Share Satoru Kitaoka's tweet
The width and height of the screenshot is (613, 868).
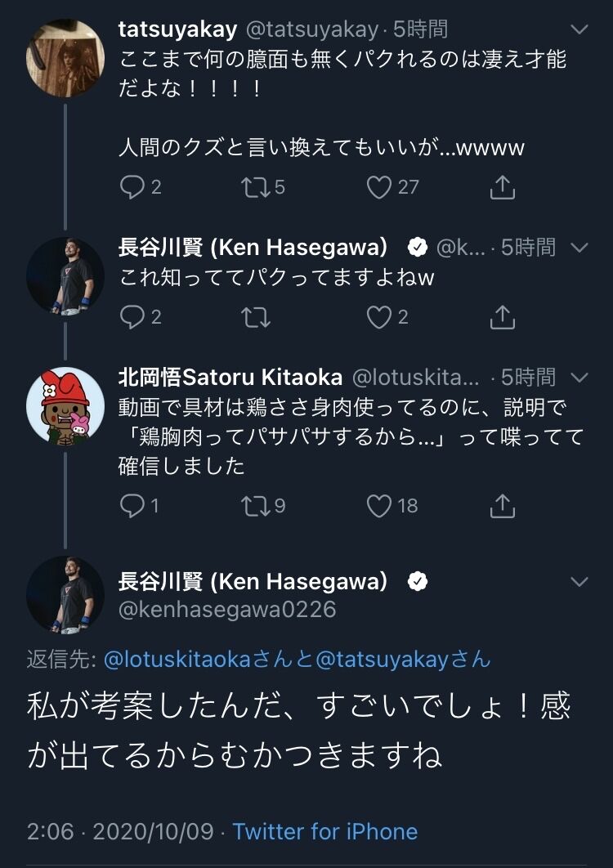point(502,505)
